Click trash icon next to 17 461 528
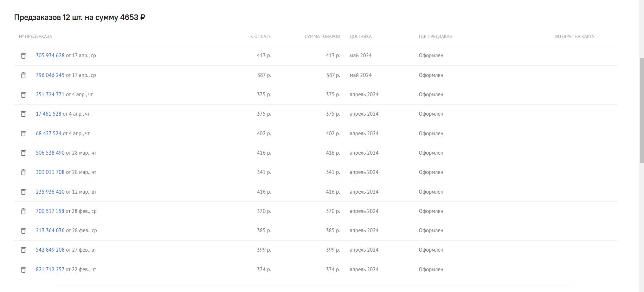The width and height of the screenshot is (644, 292). coord(23,114)
